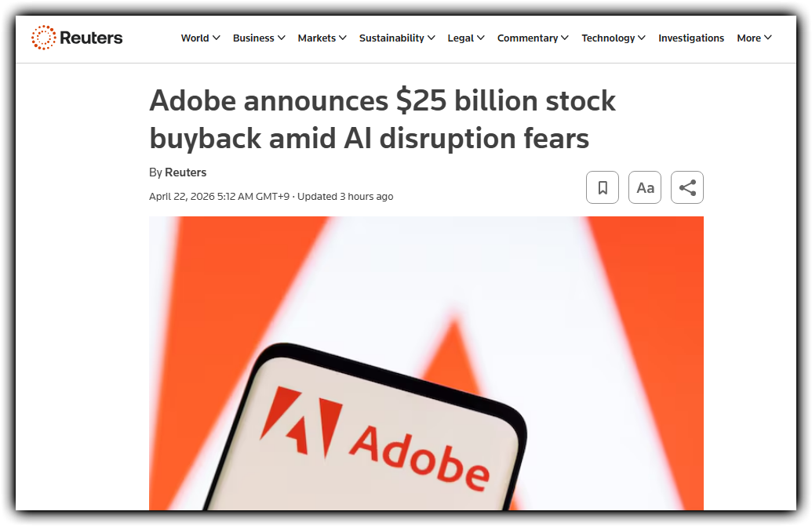The height and width of the screenshot is (526, 812).
Task: Open the Adobe article hero image
Action: point(426,363)
